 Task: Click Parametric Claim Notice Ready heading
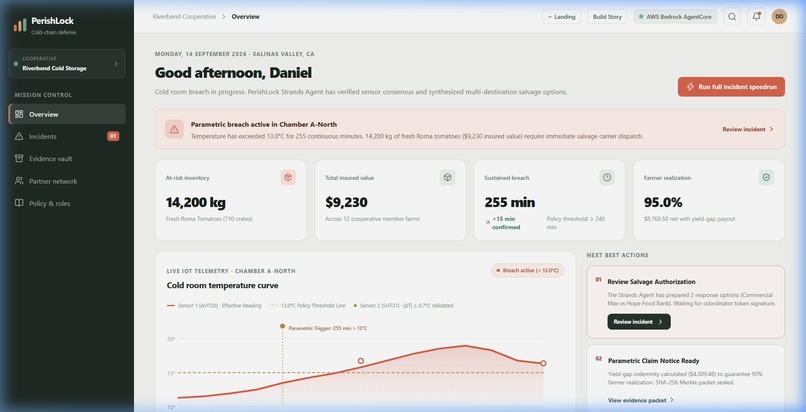[x=653, y=361]
